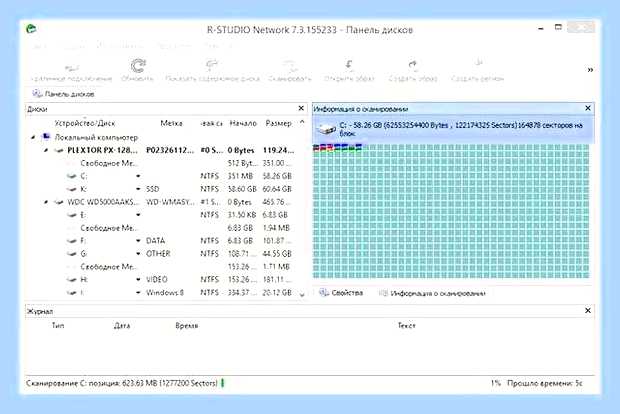
Task: Click the disk list scroll-down arrow
Action: (302, 295)
